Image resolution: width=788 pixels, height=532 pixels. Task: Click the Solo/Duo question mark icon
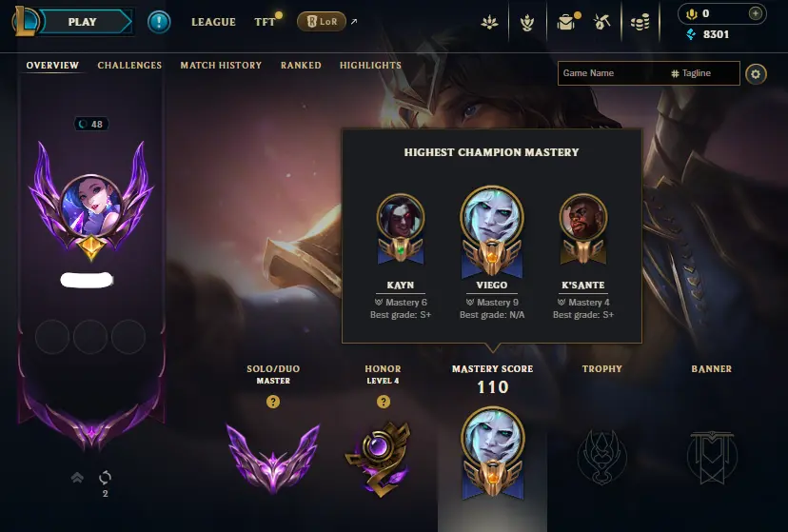coord(273,402)
